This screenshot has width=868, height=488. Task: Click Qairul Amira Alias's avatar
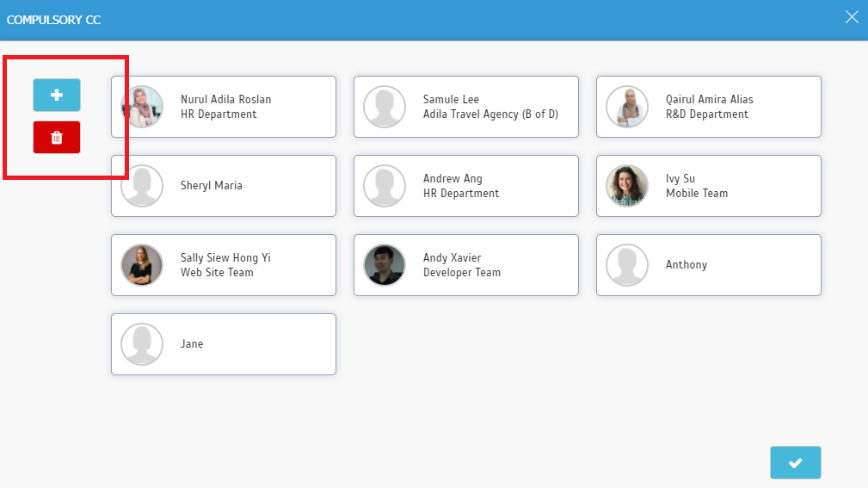(627, 107)
